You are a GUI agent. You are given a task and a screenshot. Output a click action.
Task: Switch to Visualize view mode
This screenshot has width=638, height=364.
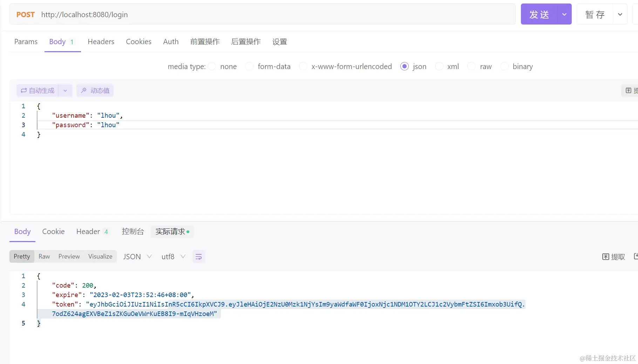[100, 256]
